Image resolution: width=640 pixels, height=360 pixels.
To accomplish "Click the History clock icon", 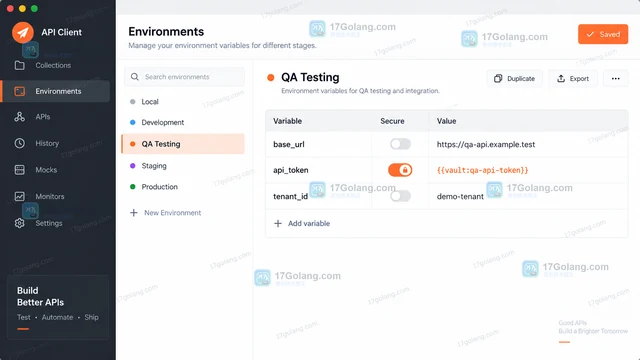I will tap(20, 143).
